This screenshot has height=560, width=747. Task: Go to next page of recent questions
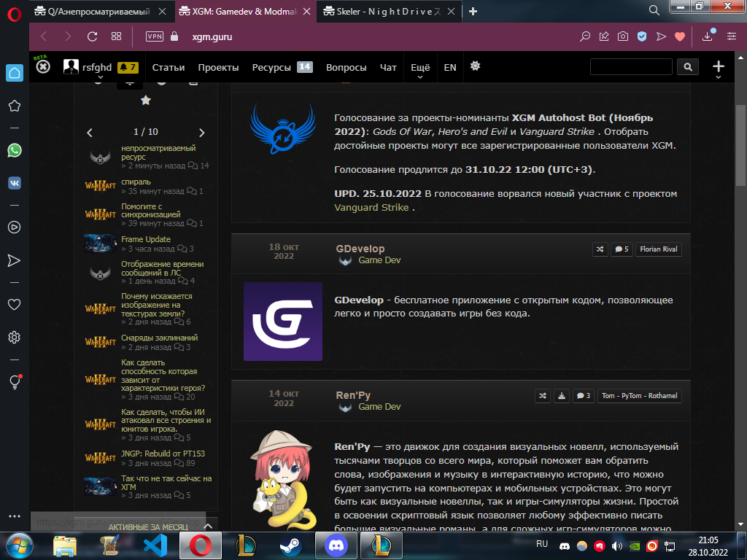pos(201,133)
